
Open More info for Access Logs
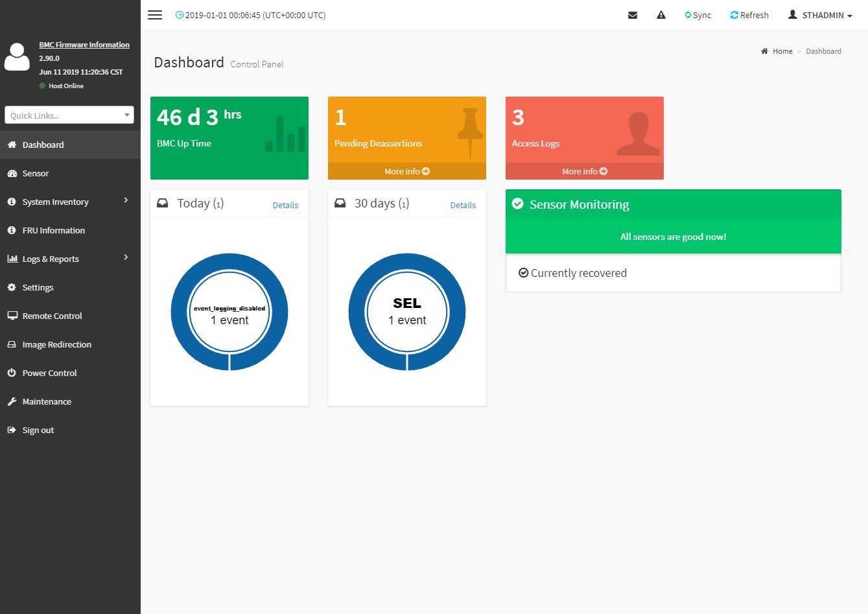584,171
